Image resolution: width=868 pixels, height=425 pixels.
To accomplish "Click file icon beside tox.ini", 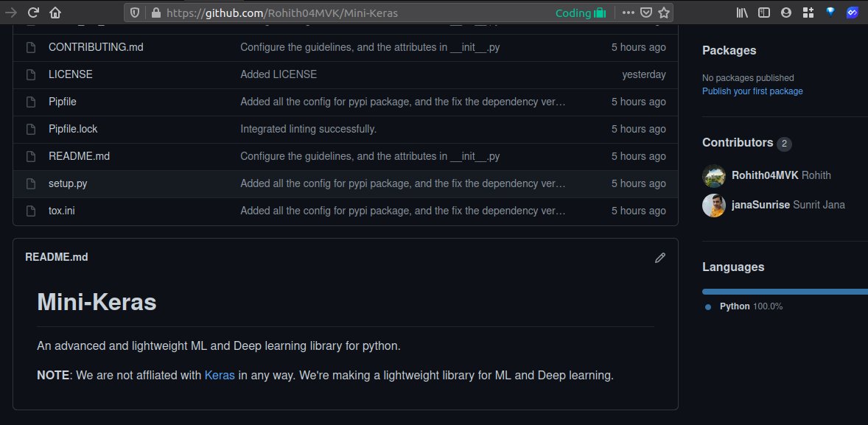I will click(31, 211).
